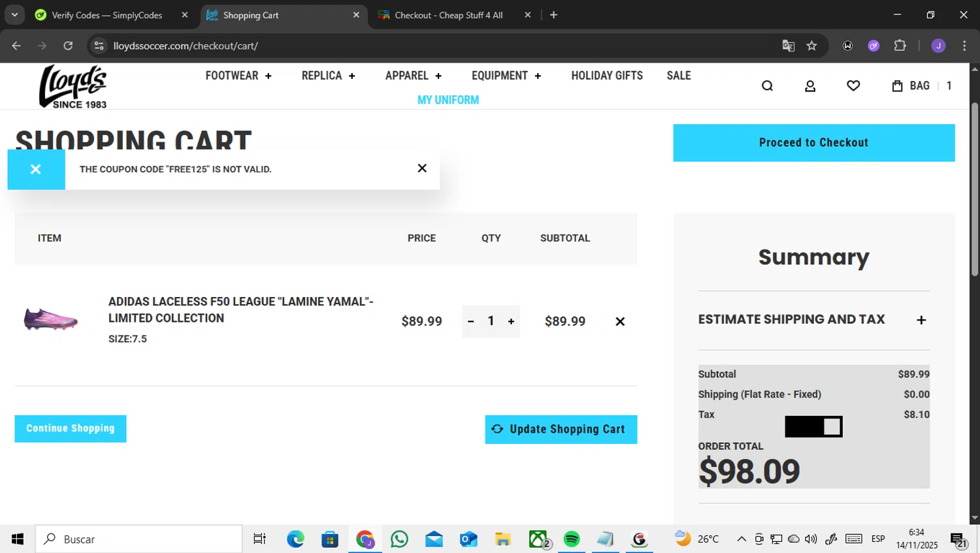Open the site search magnifier icon
980x553 pixels.
[767, 86]
